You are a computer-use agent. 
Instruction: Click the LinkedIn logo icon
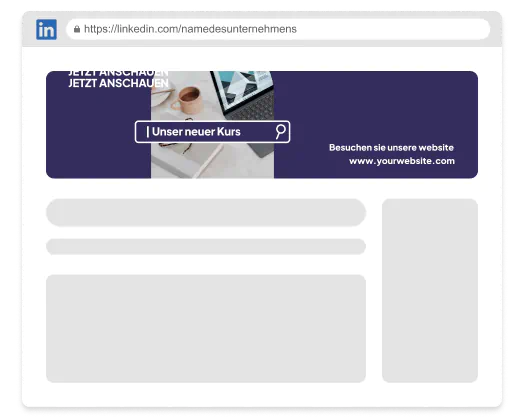46,29
